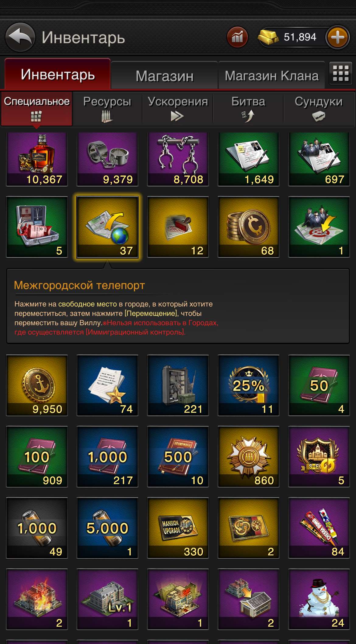Image resolution: width=356 pixels, height=644 pixels.
Task: Select the gold coins stack item
Action: coord(249,227)
